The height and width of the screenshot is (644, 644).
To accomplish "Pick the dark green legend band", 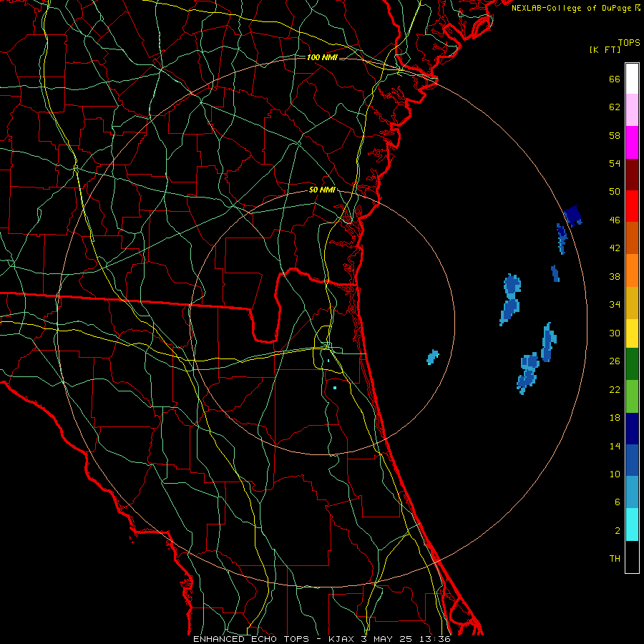I will click(x=632, y=364).
